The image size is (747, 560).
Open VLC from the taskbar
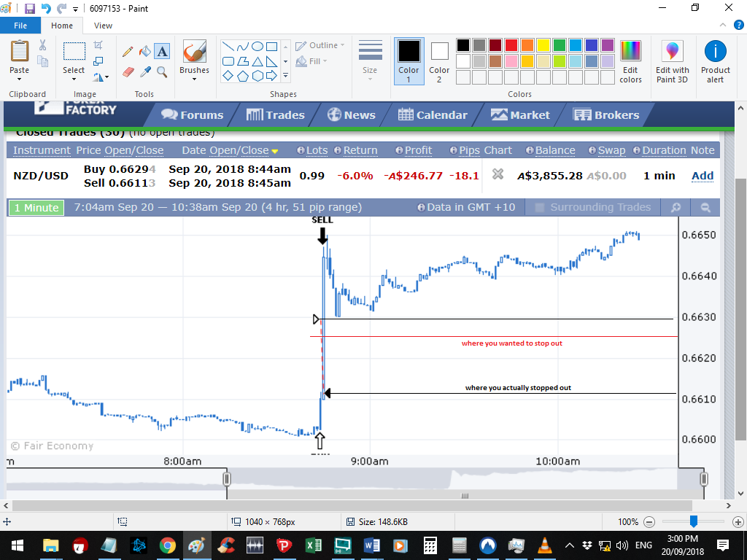pyautogui.click(x=545, y=545)
